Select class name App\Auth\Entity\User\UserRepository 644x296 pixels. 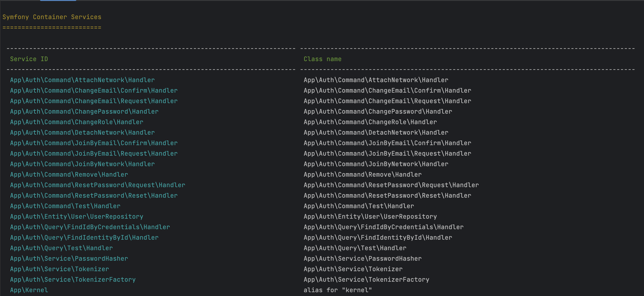click(x=370, y=217)
